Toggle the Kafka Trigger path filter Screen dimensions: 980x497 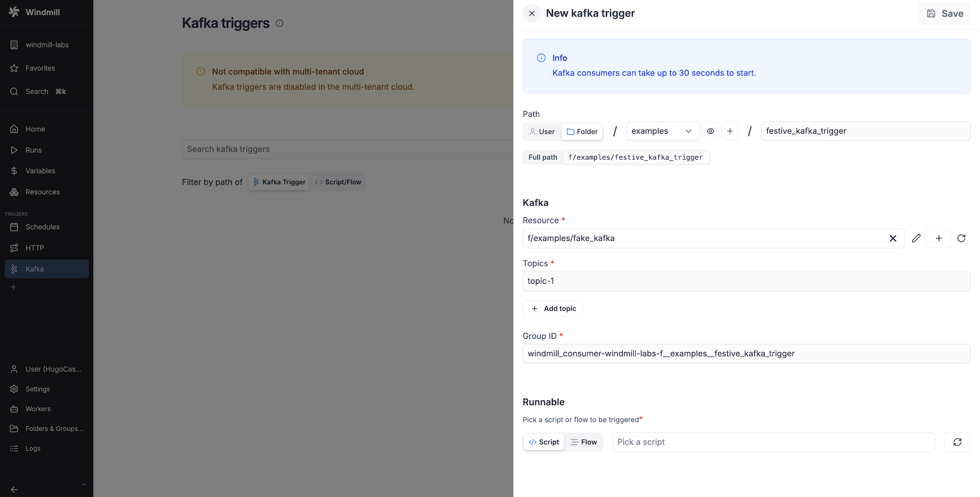278,182
